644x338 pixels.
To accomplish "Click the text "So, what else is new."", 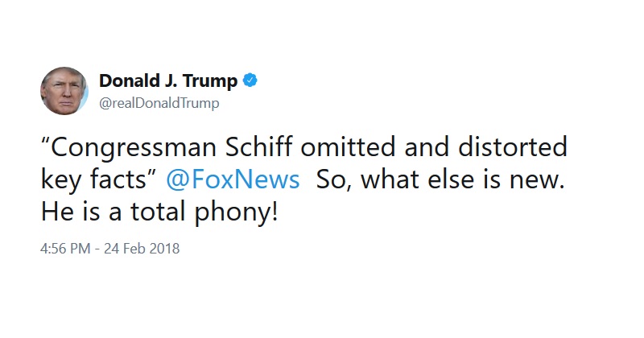I will (x=440, y=180).
